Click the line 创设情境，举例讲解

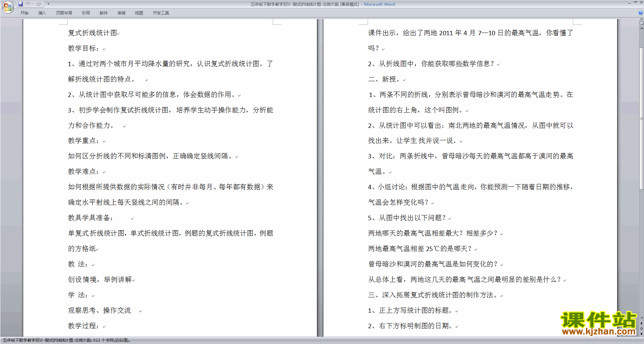point(100,280)
